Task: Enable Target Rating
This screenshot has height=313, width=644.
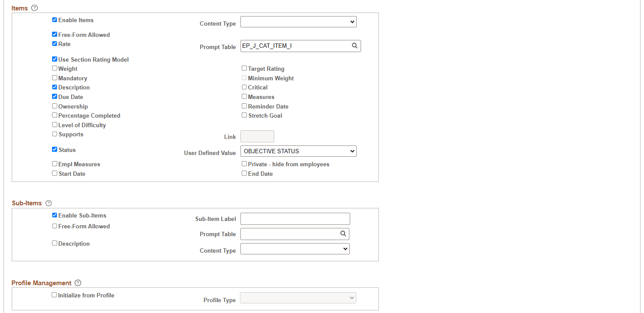Action: [x=244, y=68]
